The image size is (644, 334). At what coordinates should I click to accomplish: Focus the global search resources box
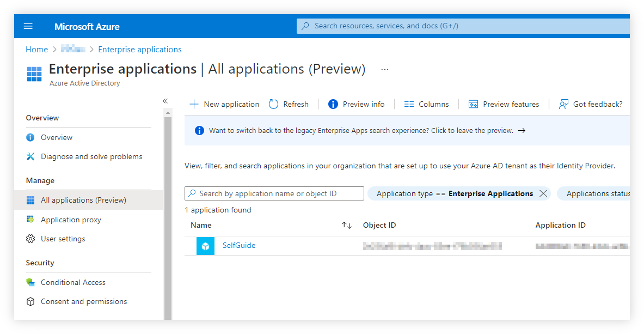coord(463,26)
